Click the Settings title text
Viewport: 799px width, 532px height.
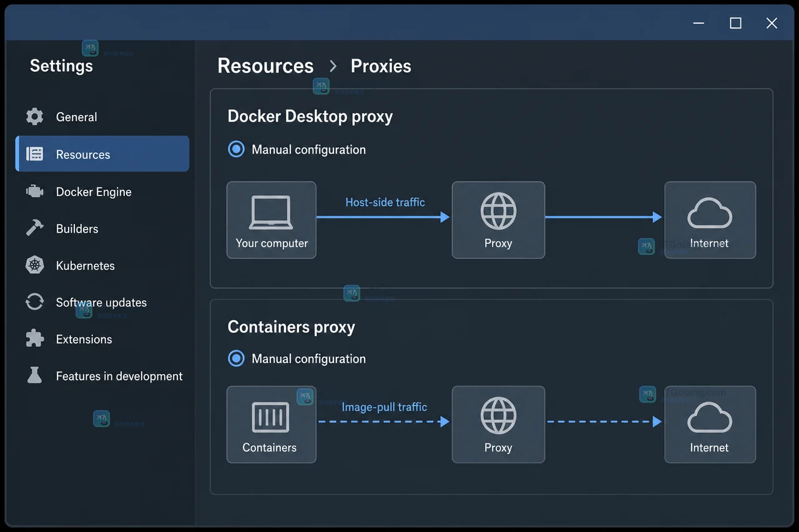pos(61,66)
